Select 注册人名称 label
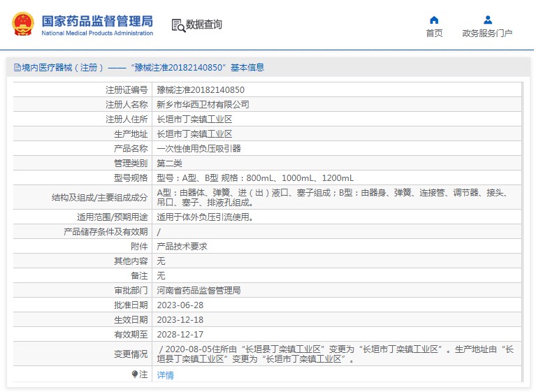This screenshot has width=534, height=392. (127, 105)
